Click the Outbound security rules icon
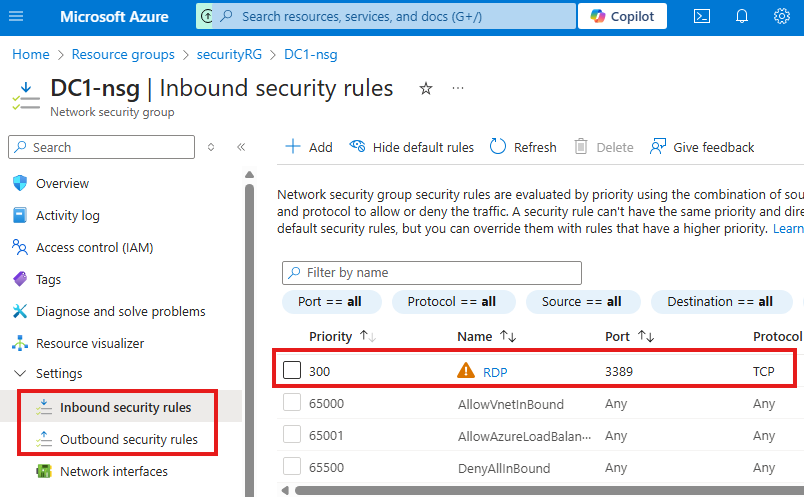The width and height of the screenshot is (804, 497). (44, 439)
